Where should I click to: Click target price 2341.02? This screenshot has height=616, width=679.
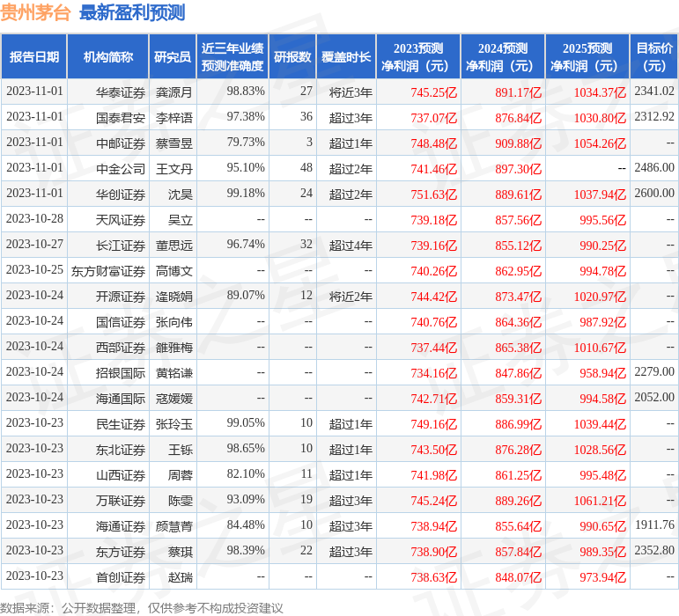(x=654, y=92)
